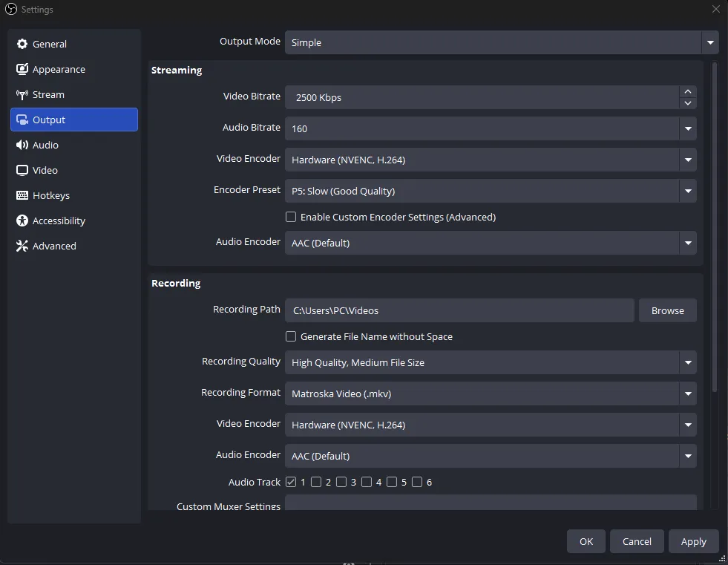
Task: Expand the Recording Quality dropdown
Action: coord(687,362)
